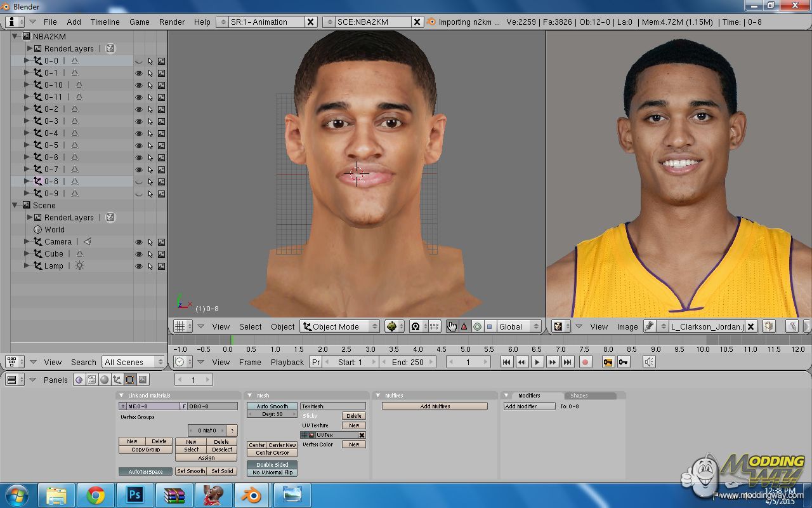Click the Shading context sphere icon

pos(104,380)
